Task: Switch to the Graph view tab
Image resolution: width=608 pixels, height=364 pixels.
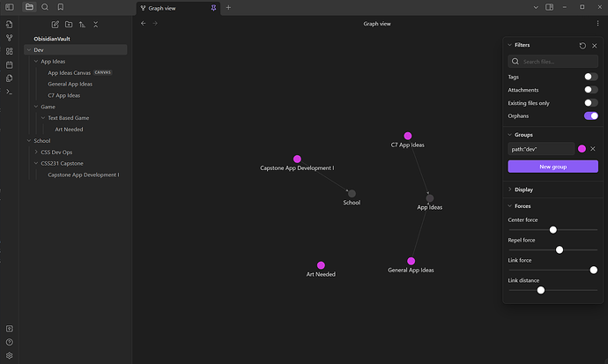Action: [x=176, y=7]
